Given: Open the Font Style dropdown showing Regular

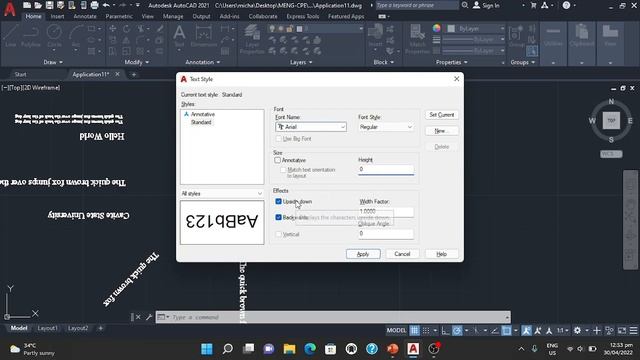Looking at the screenshot, I should tap(386, 127).
